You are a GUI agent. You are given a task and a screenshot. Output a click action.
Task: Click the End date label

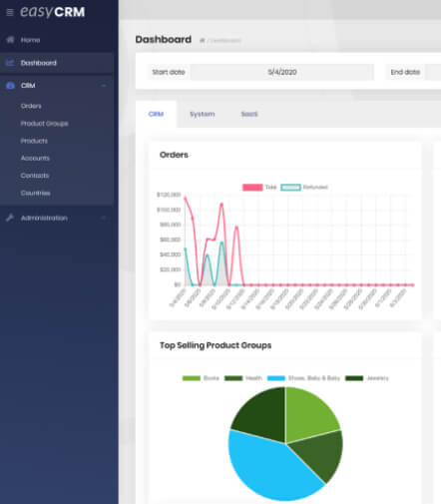(x=405, y=72)
